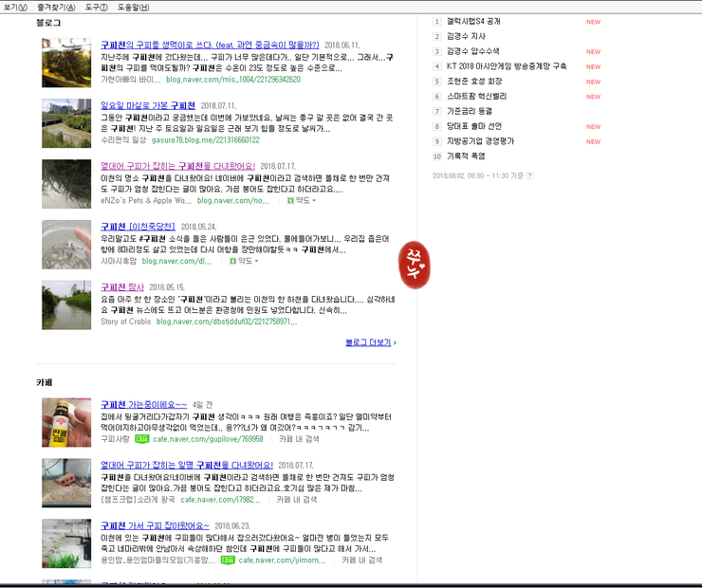The height and width of the screenshot is (588, 702).
Task: Select trending keyword '김경수 지사'
Action: point(466,36)
